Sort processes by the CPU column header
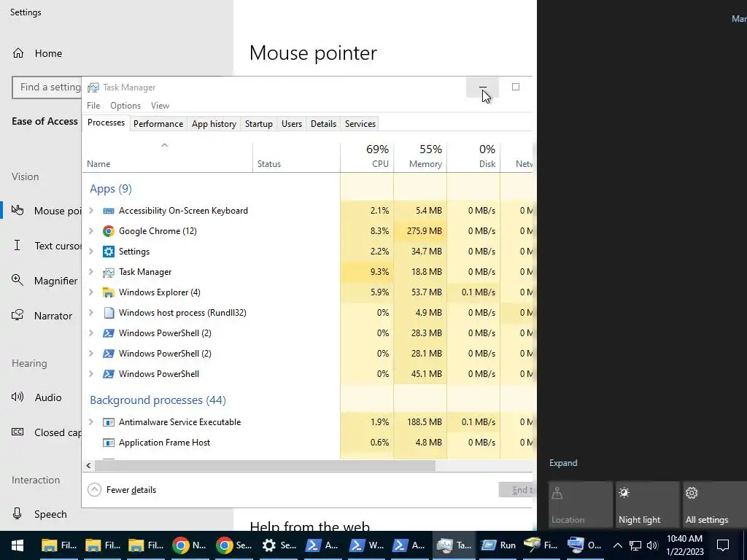The width and height of the screenshot is (747, 560). (367, 157)
